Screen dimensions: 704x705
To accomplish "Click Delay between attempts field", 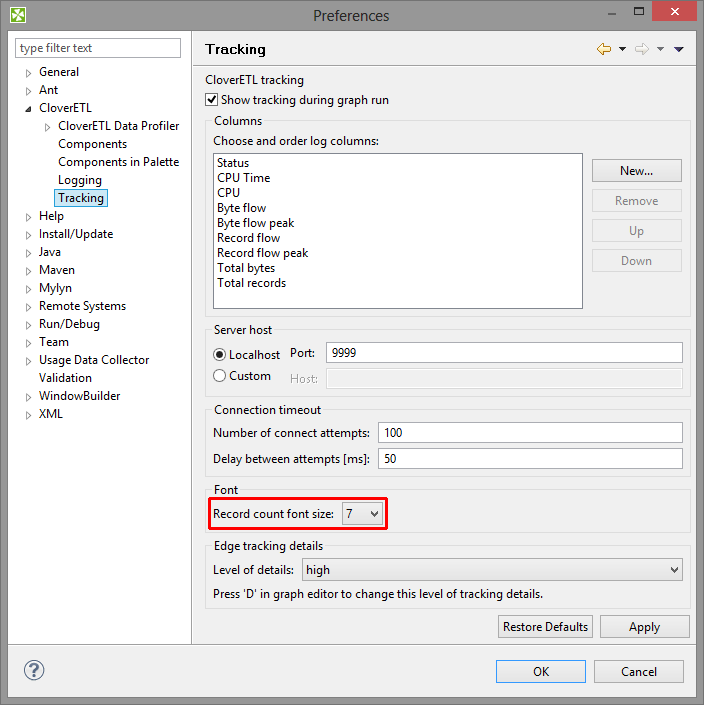I will click(x=530, y=459).
